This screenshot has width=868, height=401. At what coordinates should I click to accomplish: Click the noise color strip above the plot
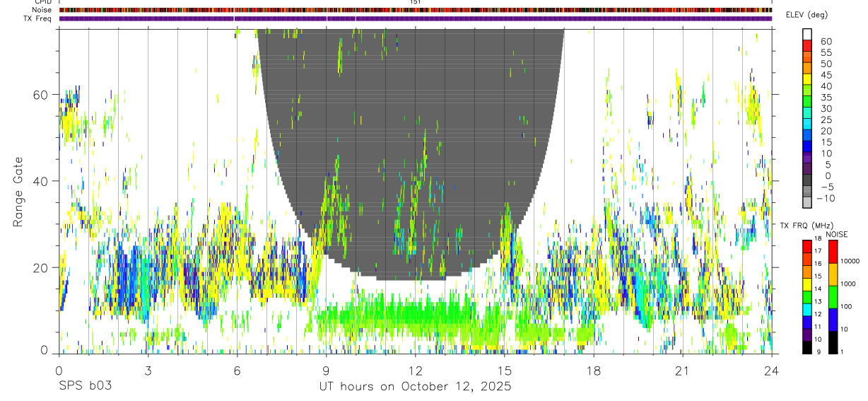416,11
